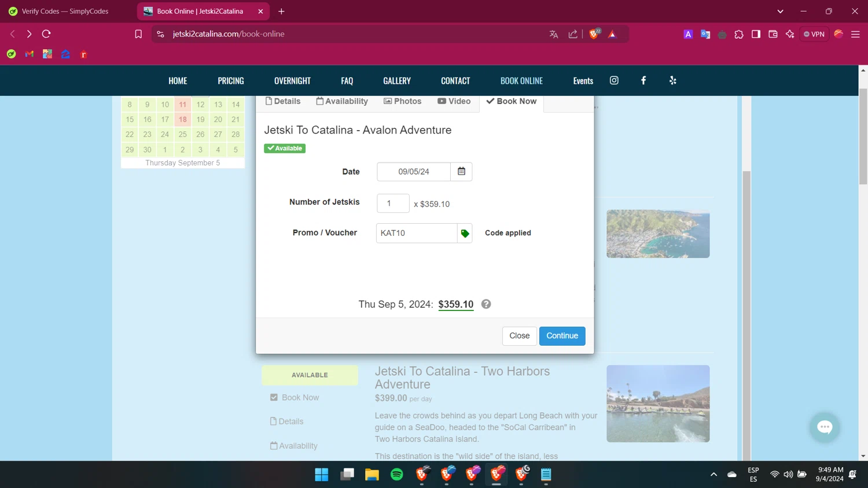Viewport: 868px width, 488px height.
Task: Go to HOME in site navigation
Action: point(178,81)
